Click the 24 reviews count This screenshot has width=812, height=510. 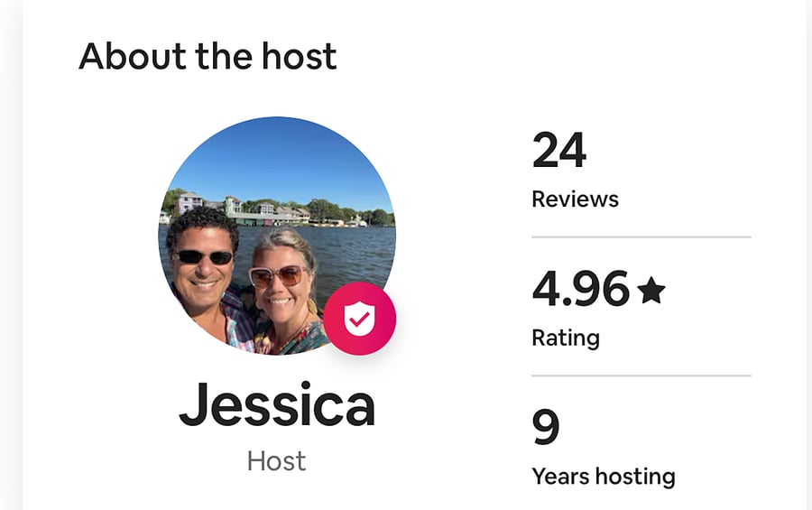tap(559, 151)
